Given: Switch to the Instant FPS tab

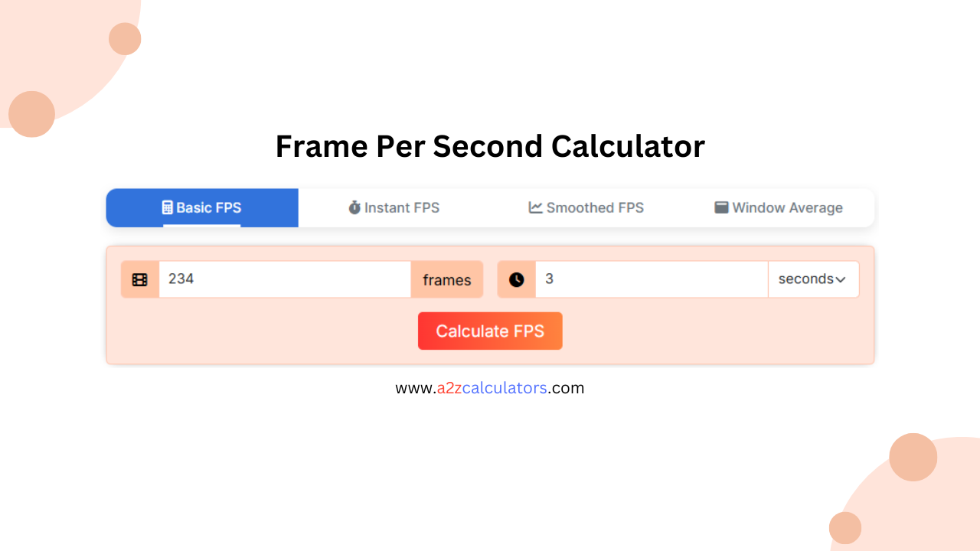Looking at the screenshot, I should 394,207.
